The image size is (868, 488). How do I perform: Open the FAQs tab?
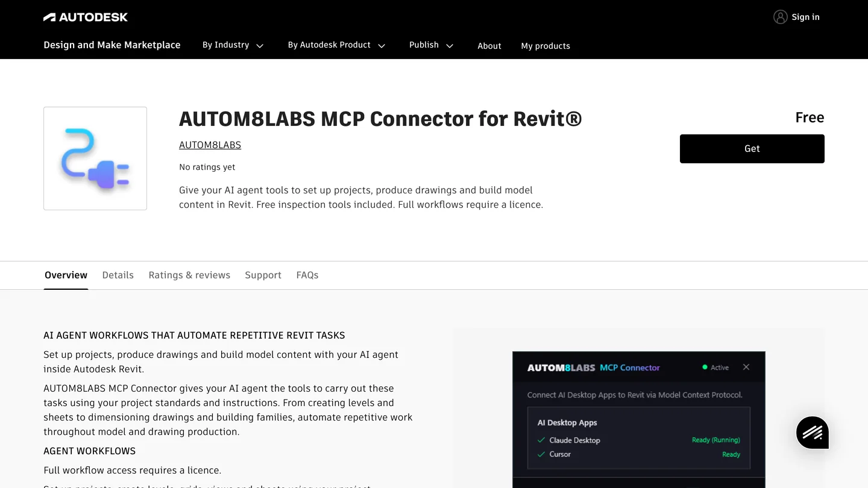point(307,275)
